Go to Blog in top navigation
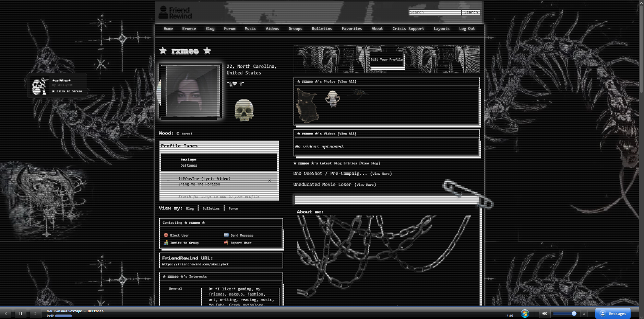The image size is (644, 319). pyautogui.click(x=210, y=29)
